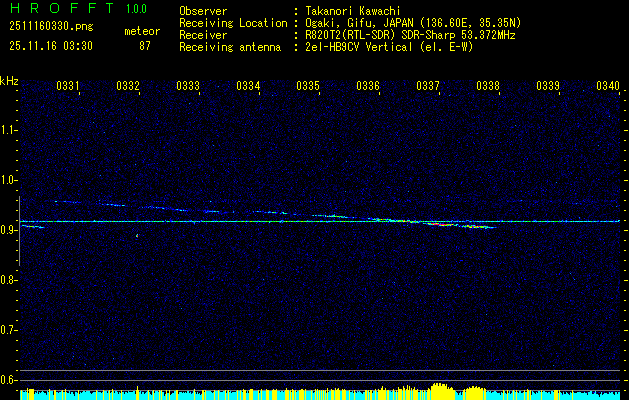Click the HROFFT title text

[62, 9]
